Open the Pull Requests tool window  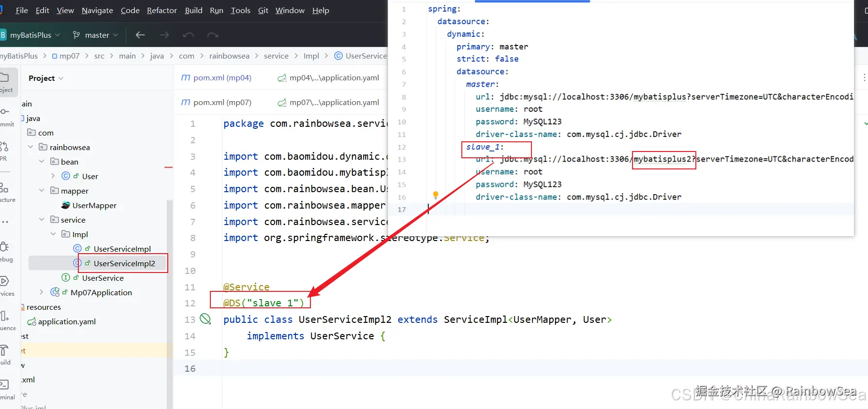4,151
